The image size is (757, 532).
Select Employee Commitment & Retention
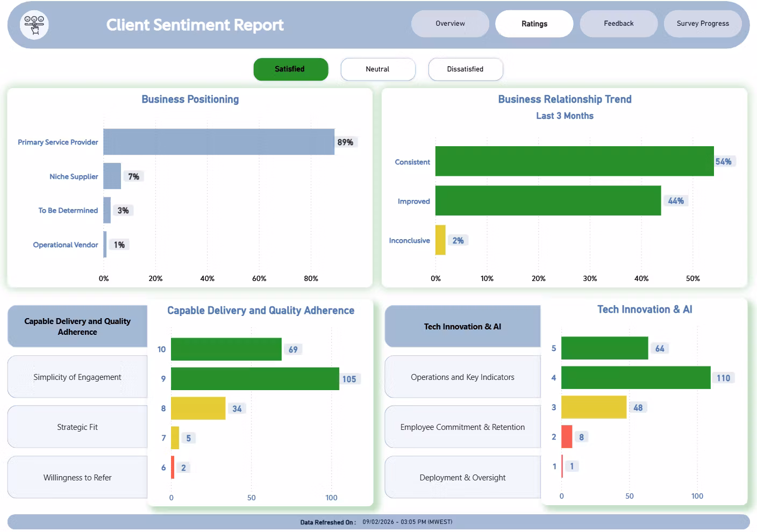click(x=462, y=427)
